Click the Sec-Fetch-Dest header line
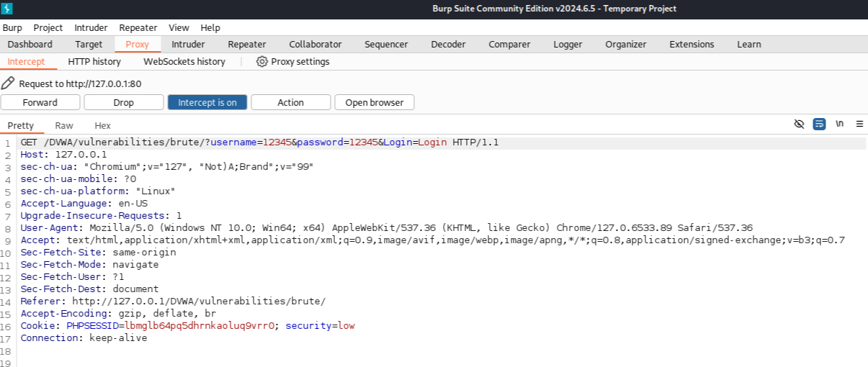Screen dimensions: 868x367 click(x=89, y=289)
